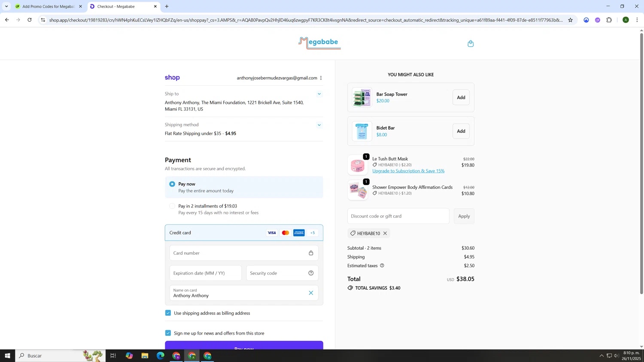This screenshot has width=644, height=362.
Task: Switch to Add Promo Codes for Megababe tab
Action: coord(49,6)
